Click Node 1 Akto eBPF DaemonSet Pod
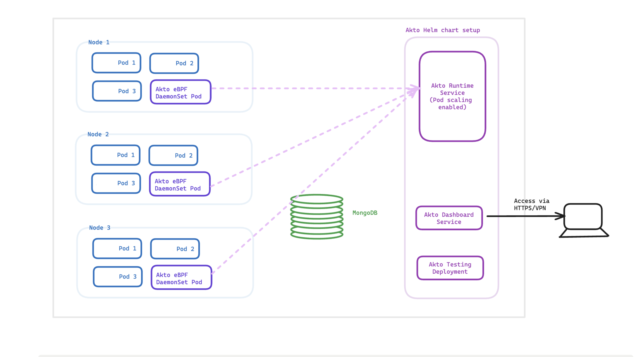This screenshot has width=644, height=357. point(180,92)
